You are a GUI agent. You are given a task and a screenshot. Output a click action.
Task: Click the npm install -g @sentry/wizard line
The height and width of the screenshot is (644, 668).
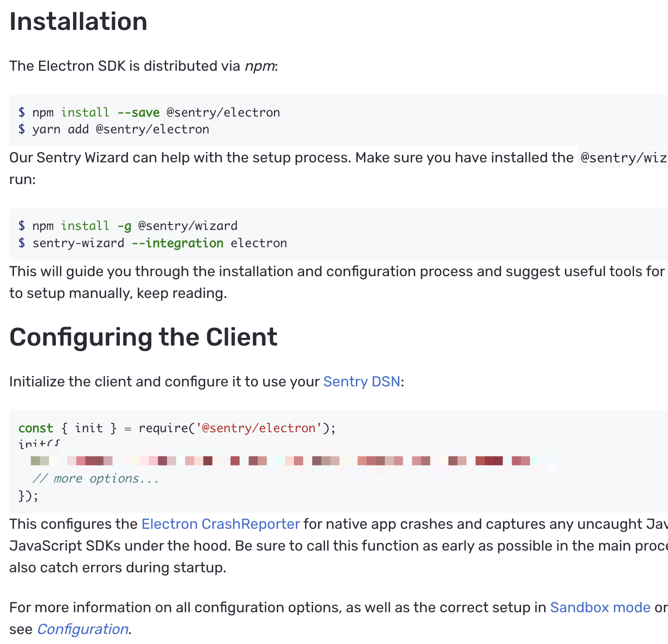click(128, 226)
